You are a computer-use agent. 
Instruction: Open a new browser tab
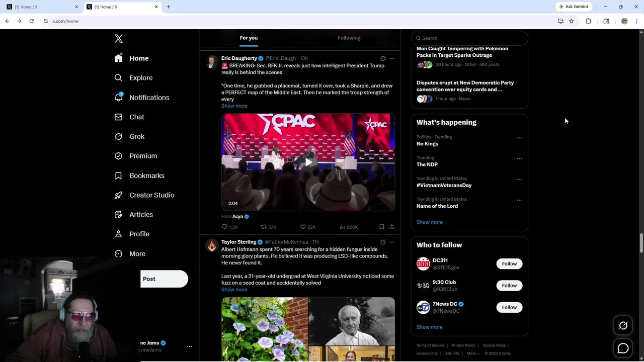point(168,7)
